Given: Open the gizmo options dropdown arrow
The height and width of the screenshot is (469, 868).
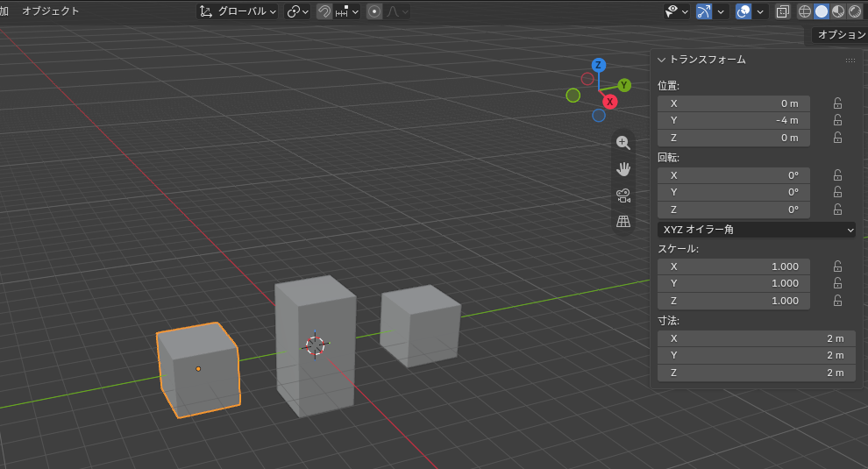Looking at the screenshot, I should 720,11.
